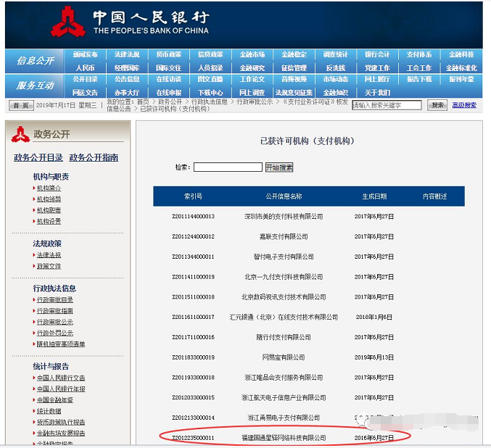Select the 在线申报 menu entry
The height and width of the screenshot is (448, 491).
click(x=169, y=93)
